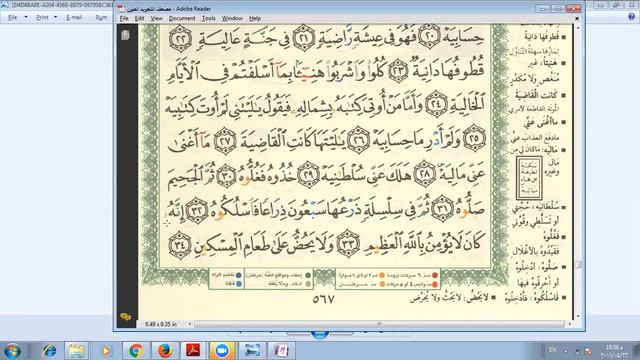Open File dropdown in Photo Viewer window
This screenshot has width=640, height=360.
(x=18, y=18)
